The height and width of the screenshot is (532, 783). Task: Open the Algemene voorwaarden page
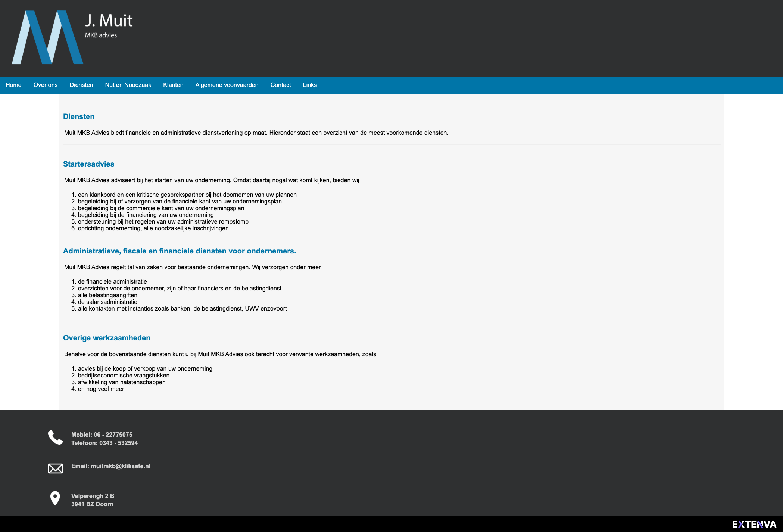pos(227,85)
